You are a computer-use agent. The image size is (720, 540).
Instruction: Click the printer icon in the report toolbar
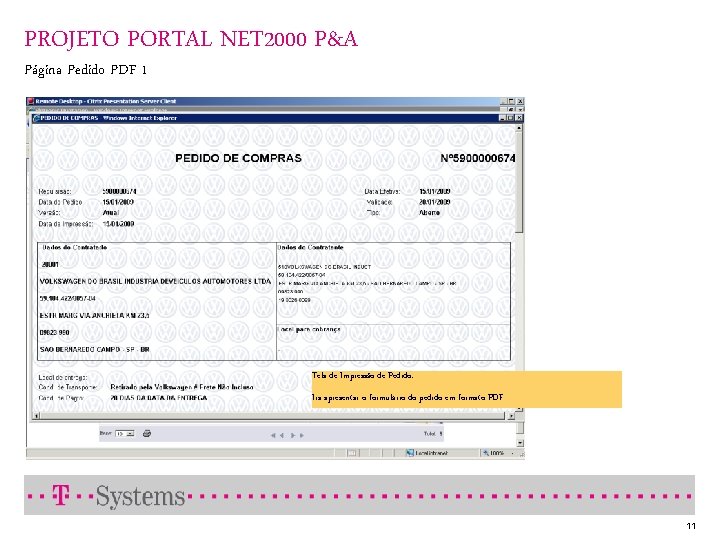147,433
